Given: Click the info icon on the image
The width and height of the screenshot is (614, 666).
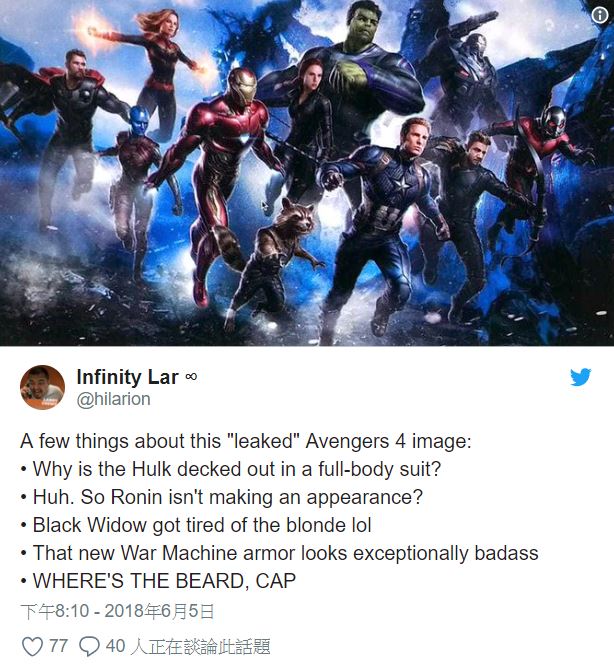Looking at the screenshot, I should [x=600, y=16].
